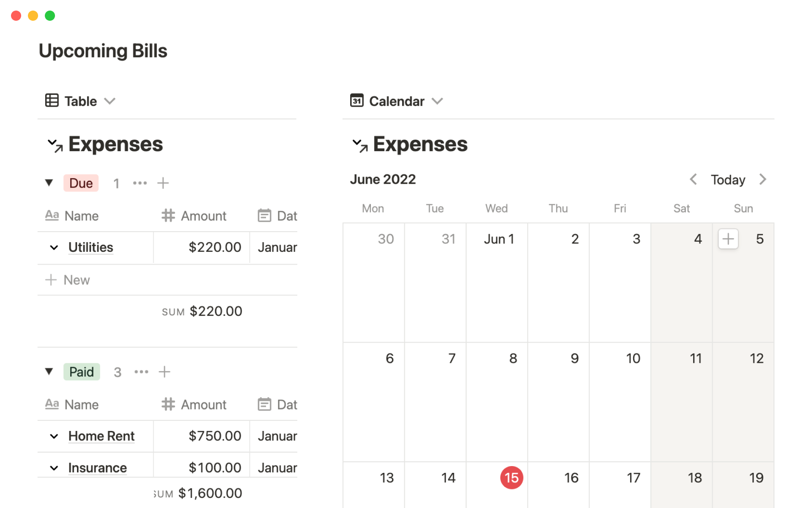Click the calendar icon on the Date column
812x508 pixels.
coord(264,215)
